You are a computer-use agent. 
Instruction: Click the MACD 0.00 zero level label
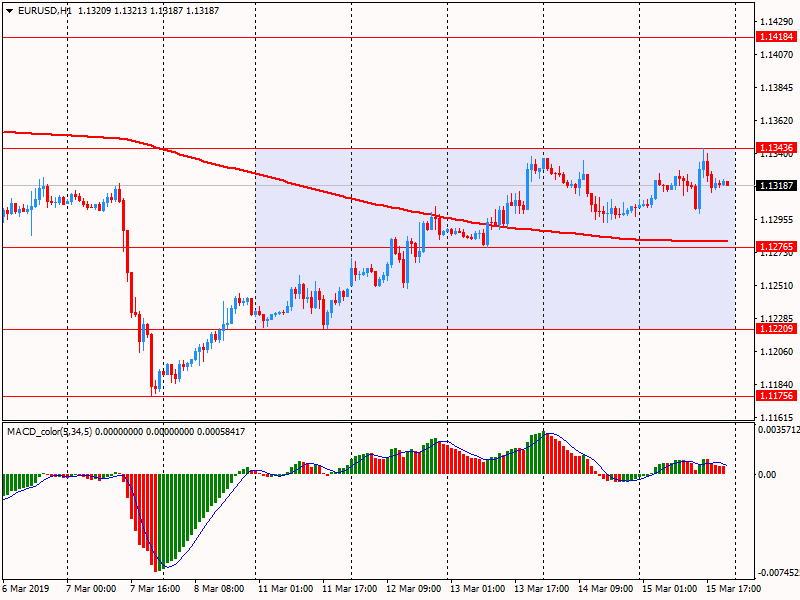pyautogui.click(x=767, y=475)
